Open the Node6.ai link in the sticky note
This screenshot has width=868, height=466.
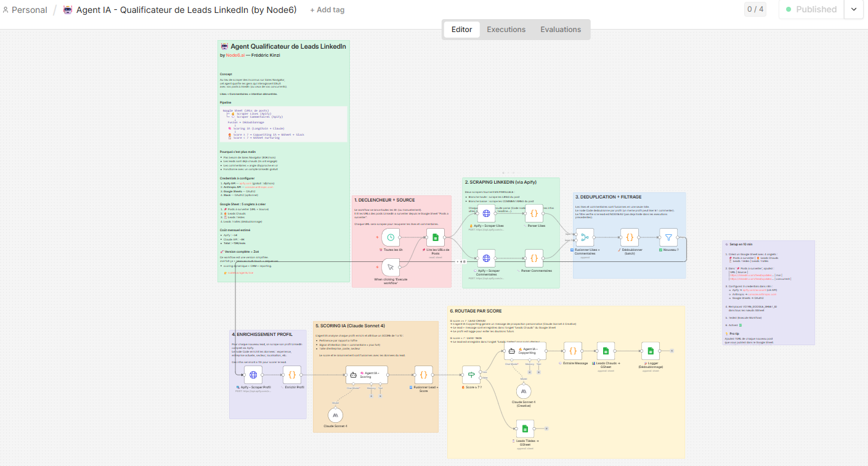coord(235,55)
